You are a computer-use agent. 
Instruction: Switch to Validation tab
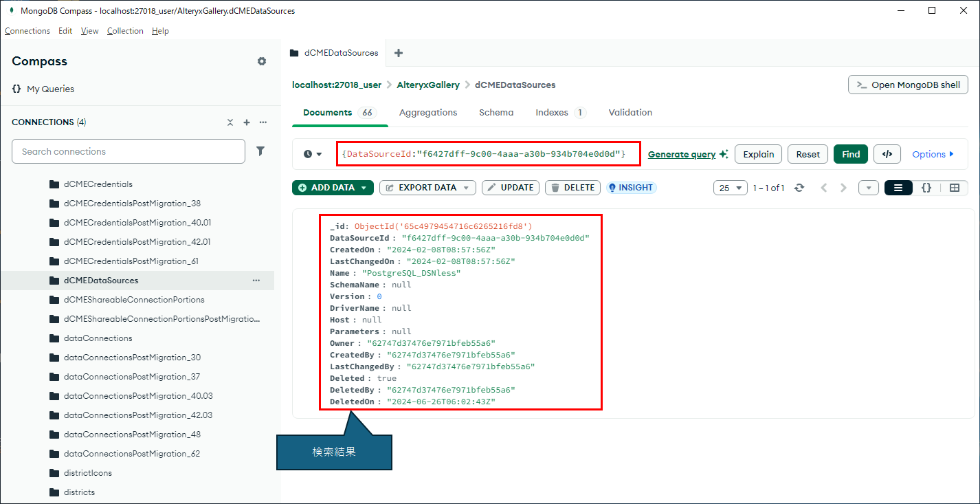[630, 112]
